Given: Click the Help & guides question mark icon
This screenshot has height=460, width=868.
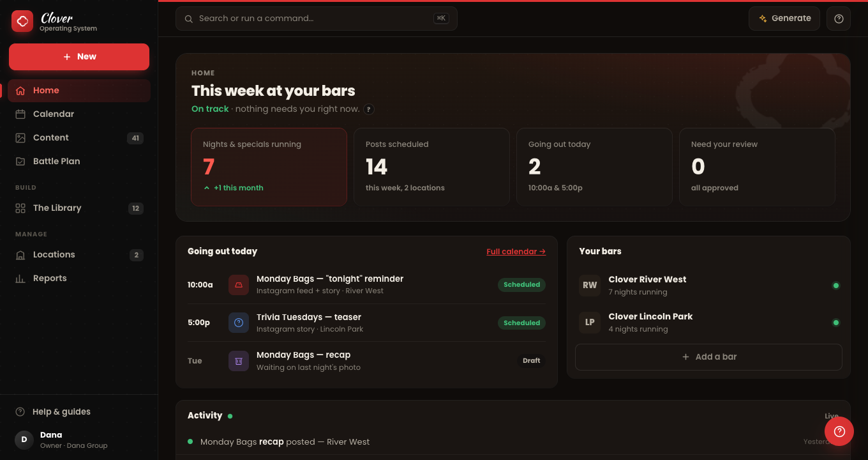Looking at the screenshot, I should pos(20,412).
